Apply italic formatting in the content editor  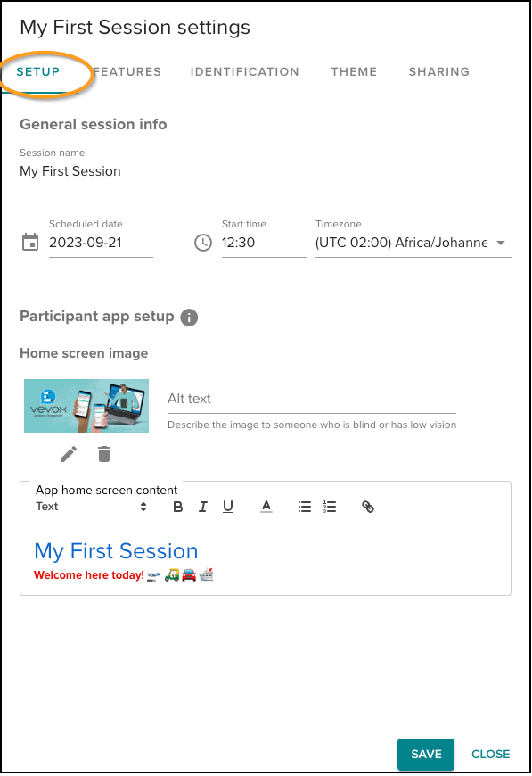click(x=202, y=506)
